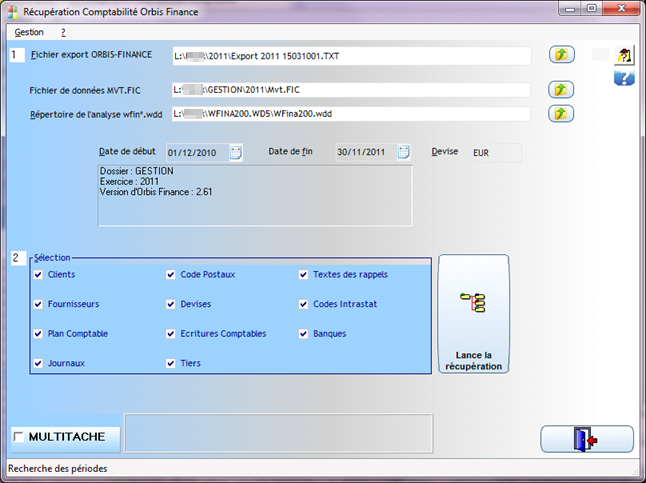Enable the MULTITACHE checkbox
The height and width of the screenshot is (483, 646).
tap(19, 436)
